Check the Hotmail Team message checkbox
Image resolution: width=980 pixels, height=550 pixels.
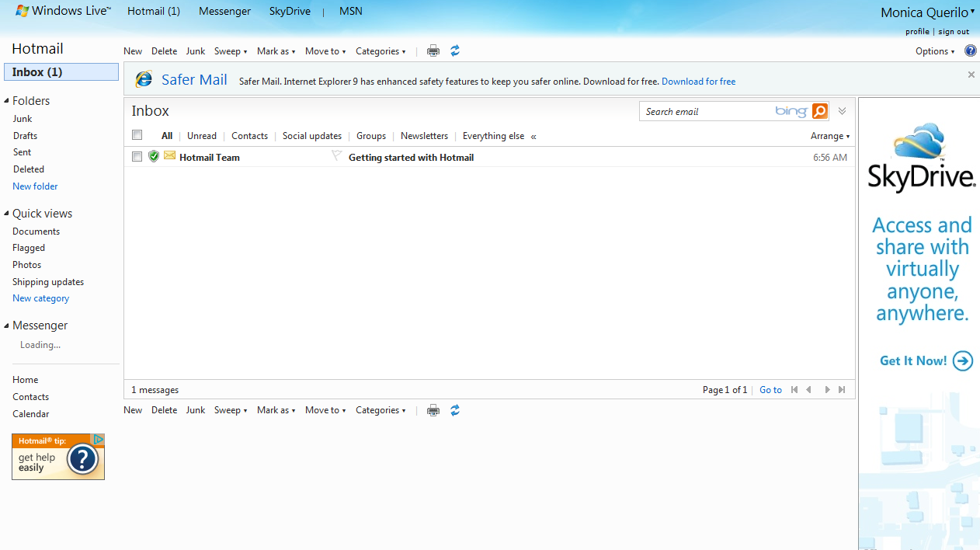(x=137, y=156)
